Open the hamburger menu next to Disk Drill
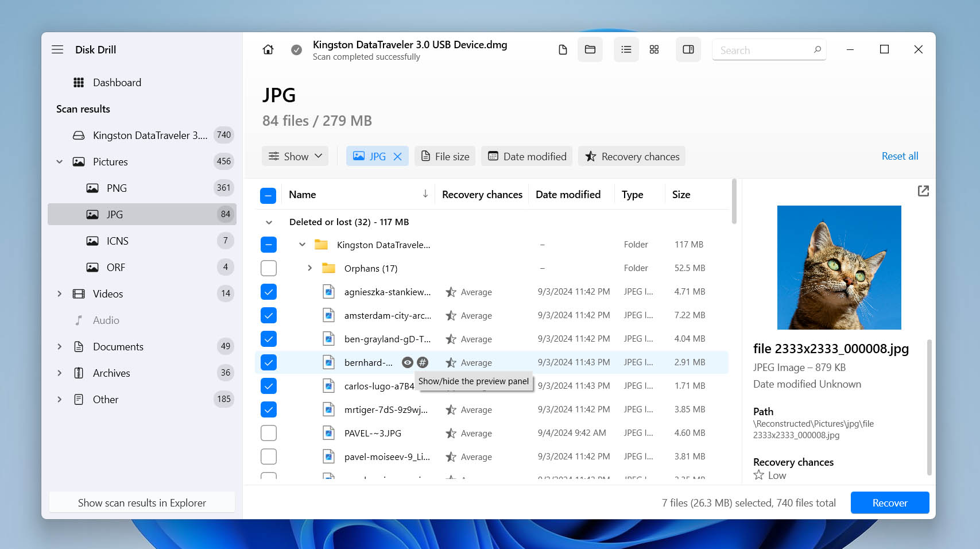The height and width of the screenshot is (549, 980). [57, 49]
